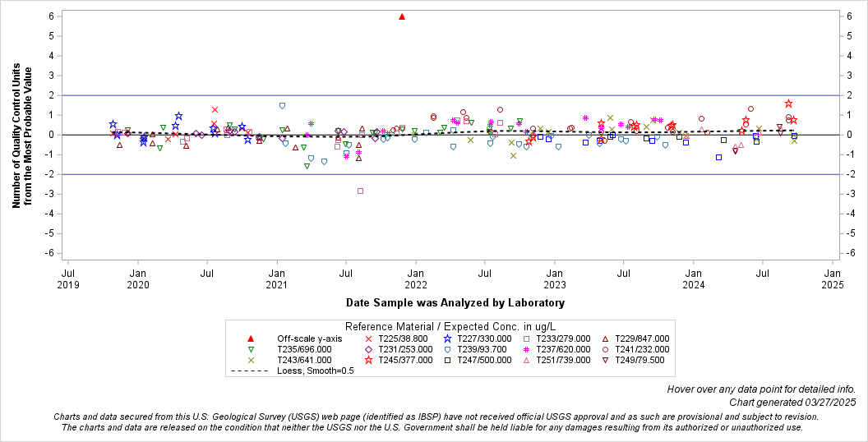This screenshot has width=868, height=442.
Task: Click the y-axis title 'Number of Quality Control Units'
Action: (16, 136)
